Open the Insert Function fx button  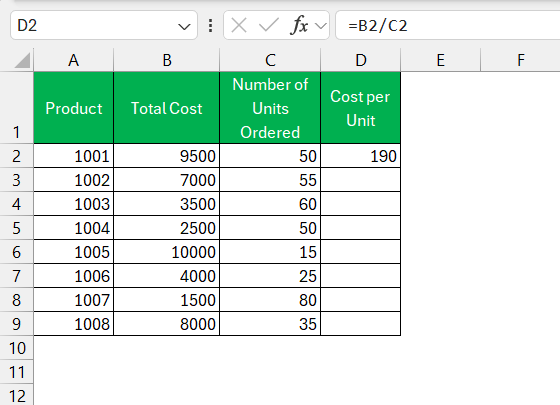click(300, 25)
